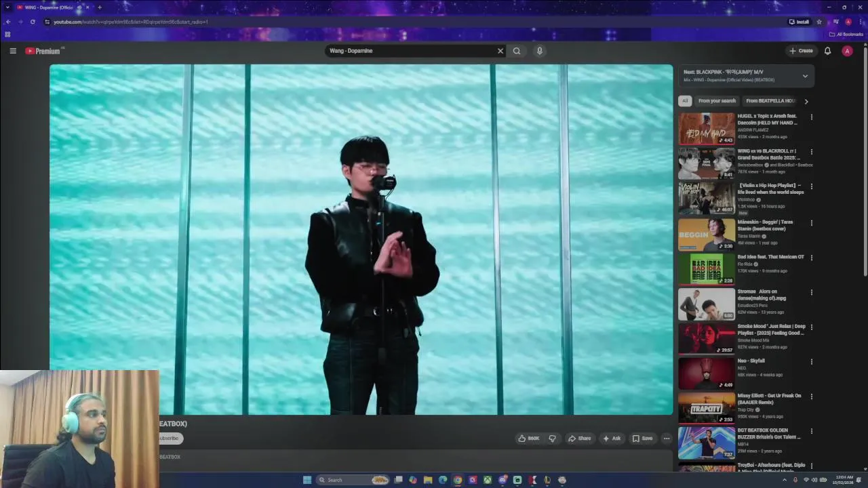Viewport: 868px width, 488px height.
Task: Go to YouTube Premium home logo
Action: coord(43,51)
